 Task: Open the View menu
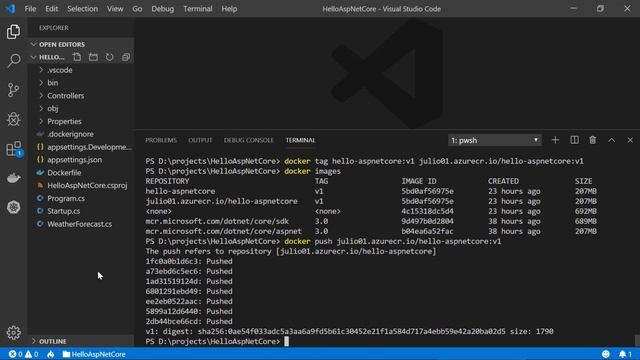(115, 9)
